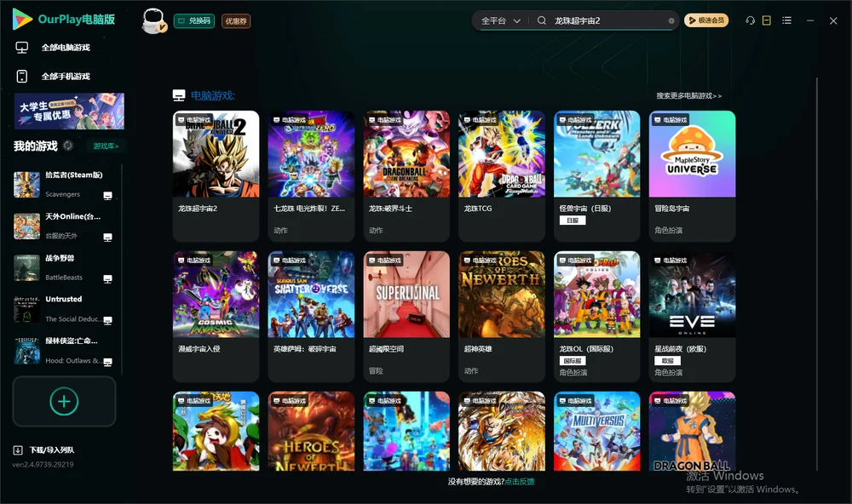Click the 优惠券 button
This screenshot has height=504, width=852.
[236, 21]
